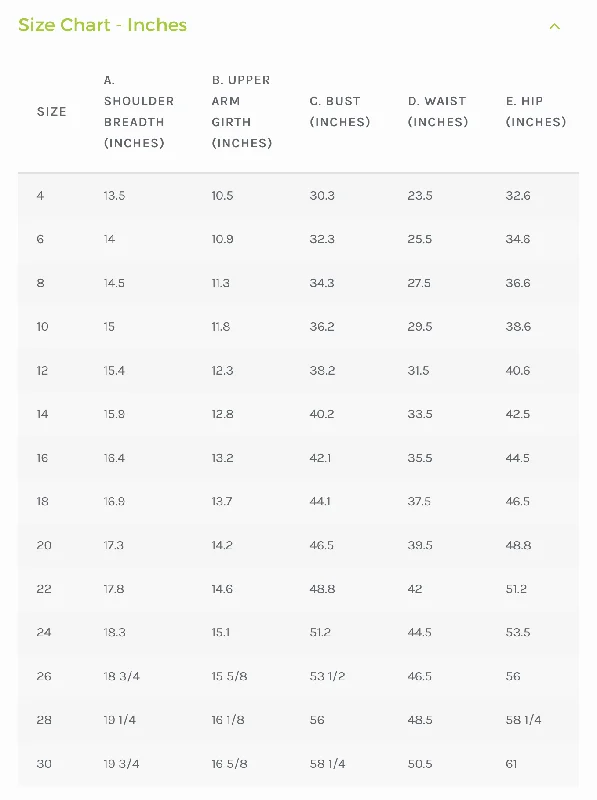Image resolution: width=597 pixels, height=800 pixels.
Task: Click the B. Upper Arm Girth header
Action: 242,112
